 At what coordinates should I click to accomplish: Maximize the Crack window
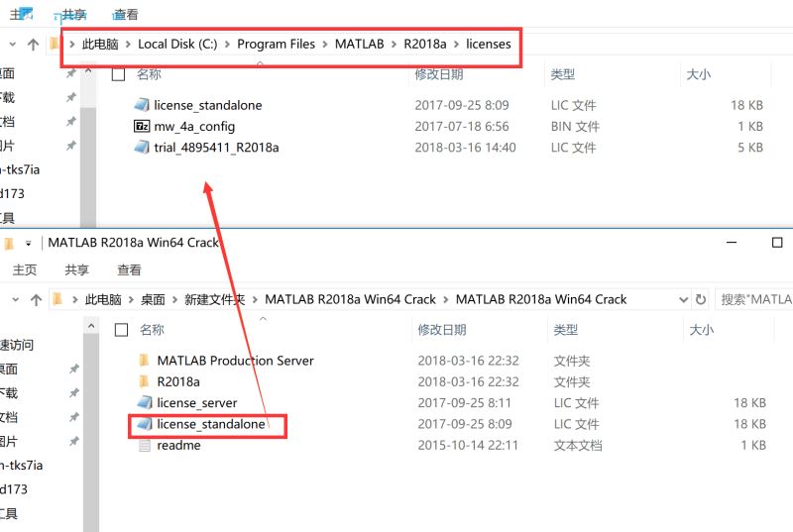click(777, 243)
